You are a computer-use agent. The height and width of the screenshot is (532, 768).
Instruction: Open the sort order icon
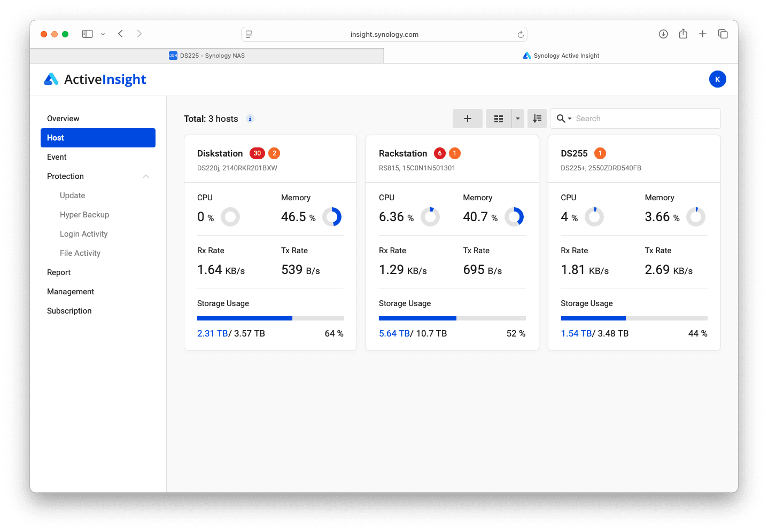coord(537,119)
